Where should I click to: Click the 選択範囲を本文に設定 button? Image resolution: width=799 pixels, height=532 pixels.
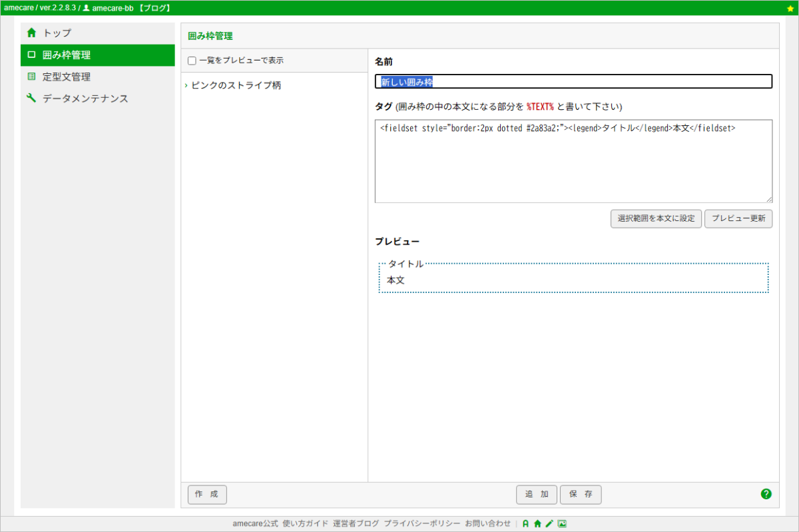pos(656,219)
